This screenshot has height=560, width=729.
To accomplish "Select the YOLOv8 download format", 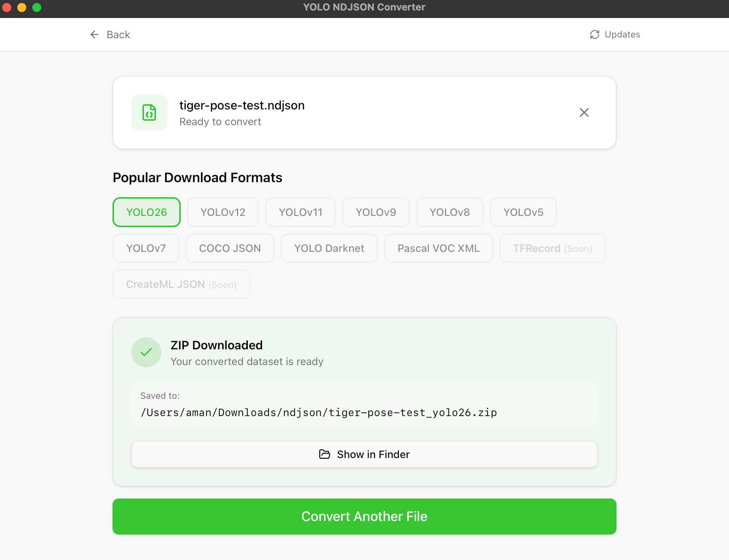I will click(449, 212).
